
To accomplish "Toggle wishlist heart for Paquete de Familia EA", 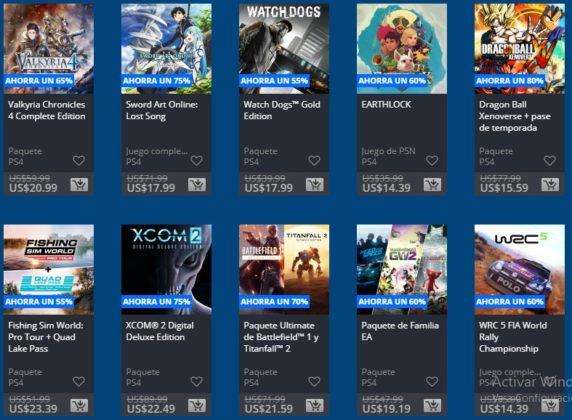I will point(432,382).
